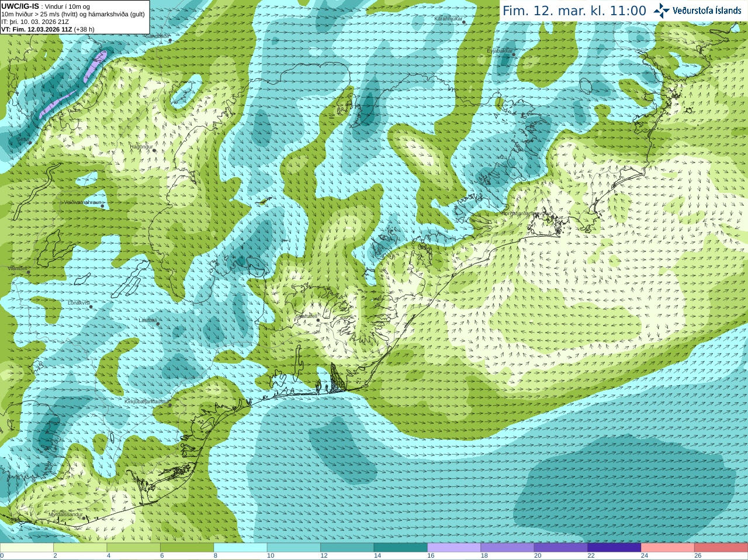Select the Veiðivatnahraun station label

[x=82, y=202]
